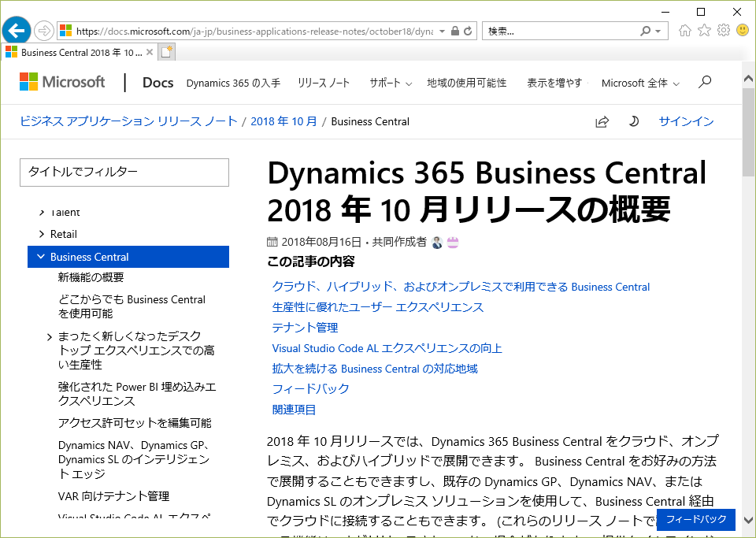Click the lock security icon in address bar
Image resolution: width=756 pixels, height=538 pixels.
(454, 31)
